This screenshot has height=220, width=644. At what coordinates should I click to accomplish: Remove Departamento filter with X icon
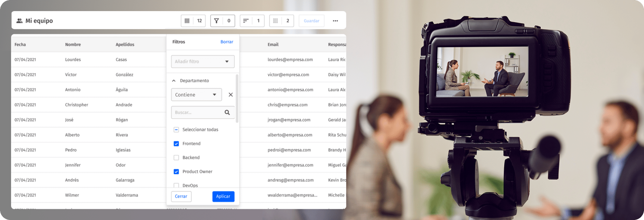pyautogui.click(x=231, y=95)
